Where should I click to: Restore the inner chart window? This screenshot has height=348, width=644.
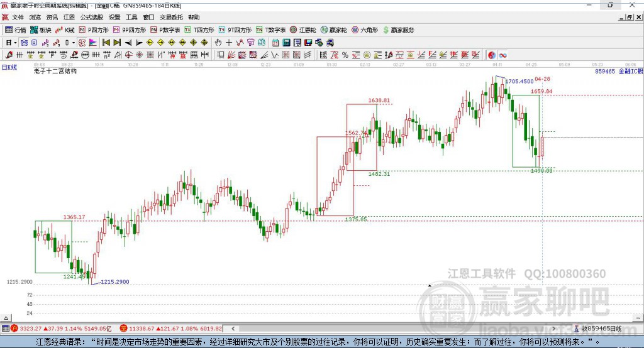coord(630,17)
